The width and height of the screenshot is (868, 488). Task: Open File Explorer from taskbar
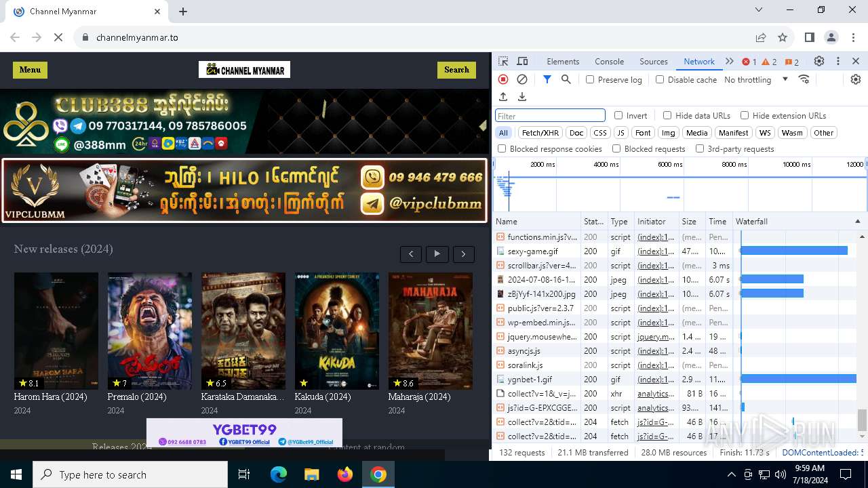[312, 474]
